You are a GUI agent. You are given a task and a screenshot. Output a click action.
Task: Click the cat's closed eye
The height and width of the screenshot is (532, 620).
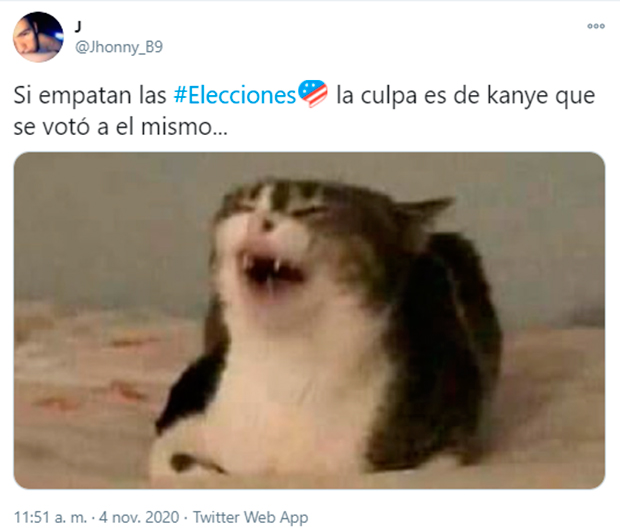click(308, 211)
